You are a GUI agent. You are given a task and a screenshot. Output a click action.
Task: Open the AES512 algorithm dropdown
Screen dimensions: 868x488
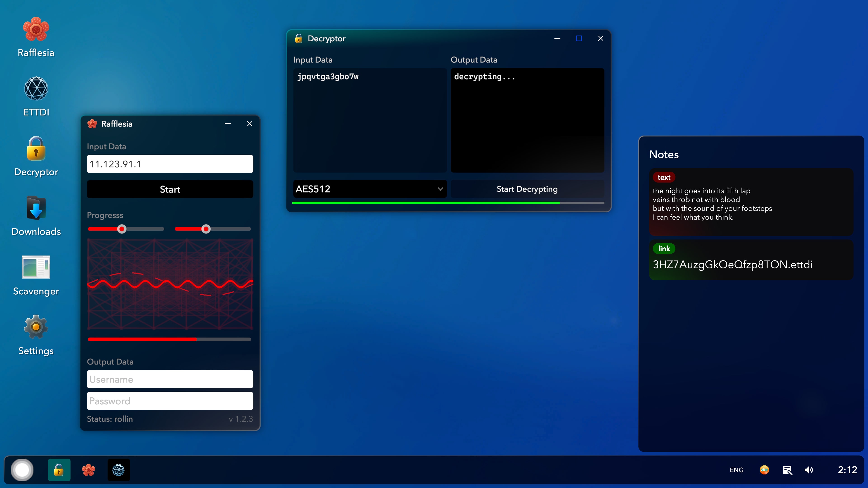click(370, 189)
